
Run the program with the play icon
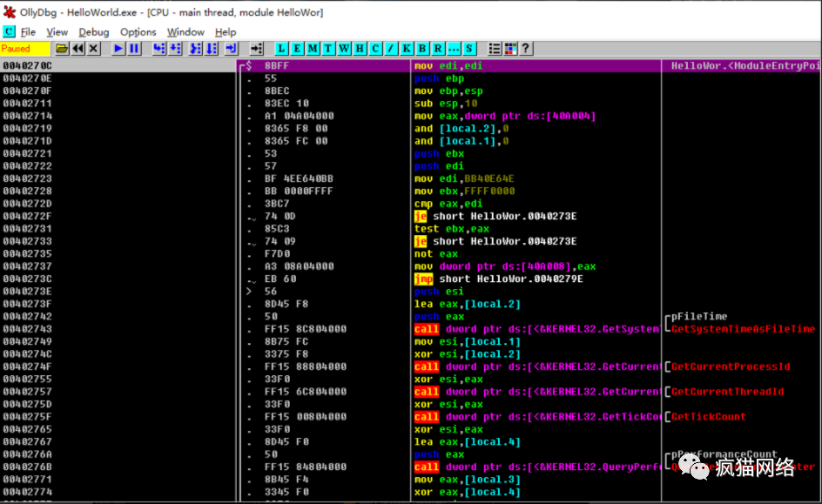[118, 49]
